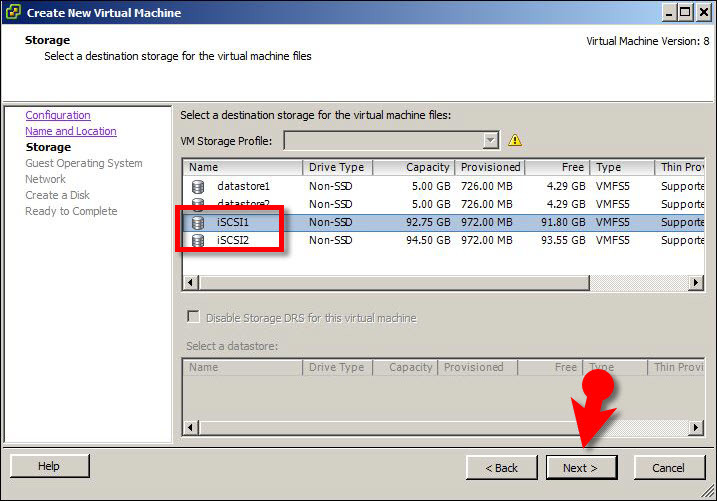Click the Guest Operating System step label
This screenshot has width=717, height=501.
(84, 163)
